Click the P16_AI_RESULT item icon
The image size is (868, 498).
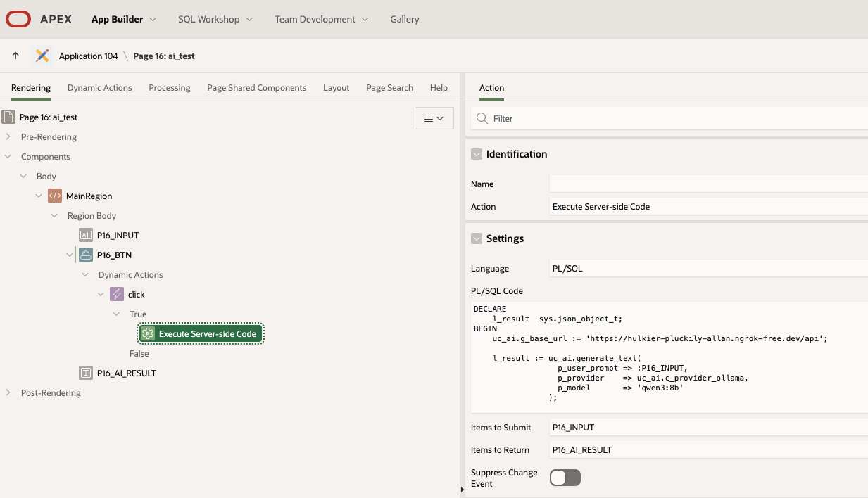86,373
